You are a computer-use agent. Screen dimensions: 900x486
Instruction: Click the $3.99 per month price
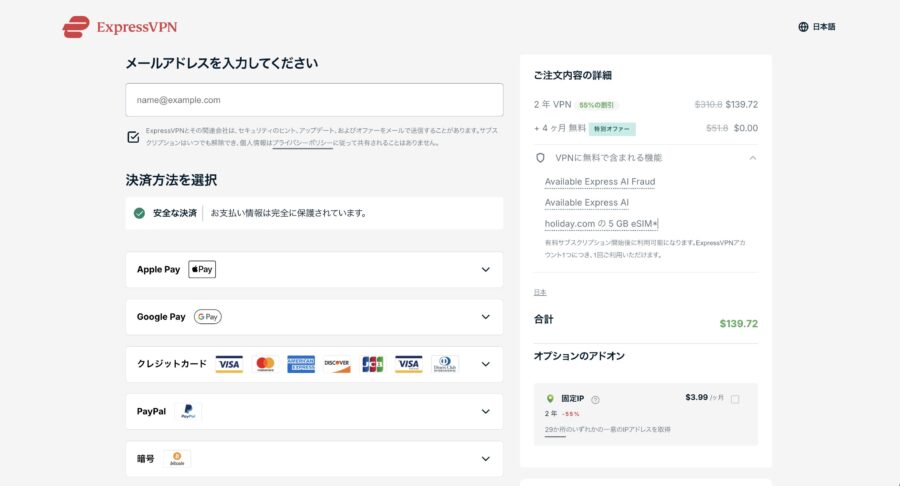tap(704, 397)
